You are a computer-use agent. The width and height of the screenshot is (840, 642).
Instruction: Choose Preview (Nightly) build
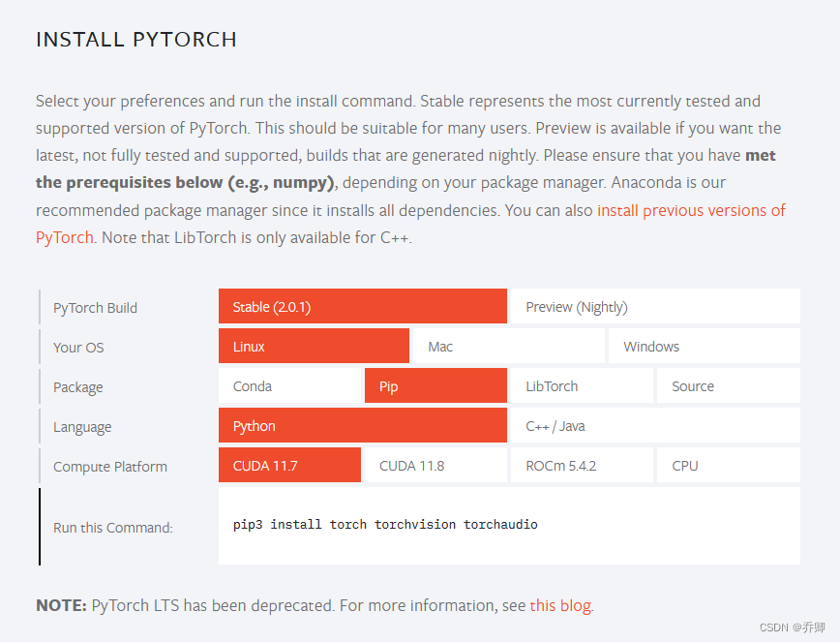click(x=655, y=307)
